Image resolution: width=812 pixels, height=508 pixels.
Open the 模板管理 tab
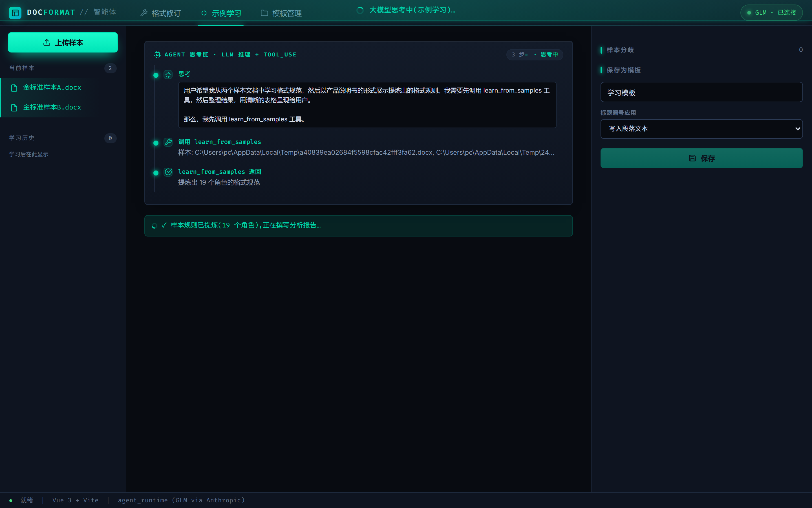point(281,13)
